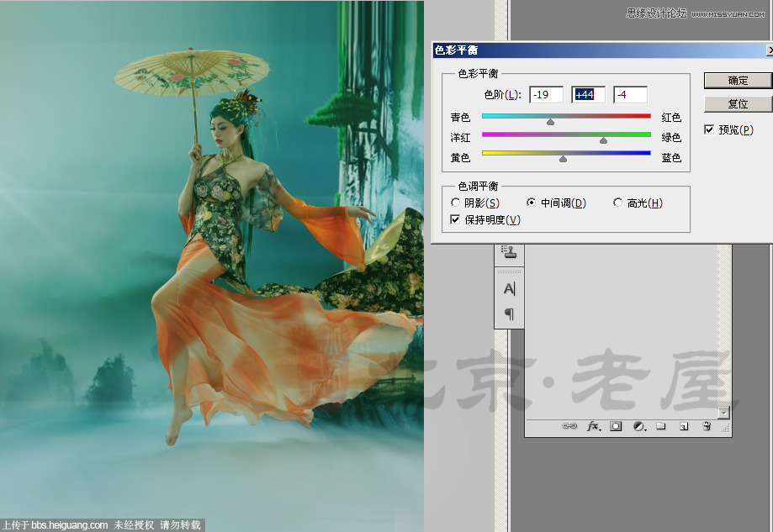Open the Paragraph panel icon
The image size is (773, 532).
pyautogui.click(x=509, y=313)
